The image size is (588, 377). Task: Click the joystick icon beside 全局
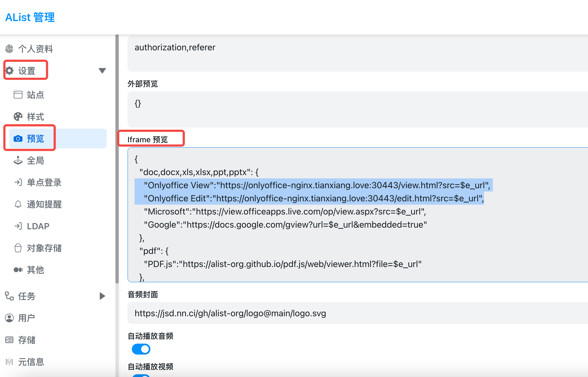tap(18, 160)
